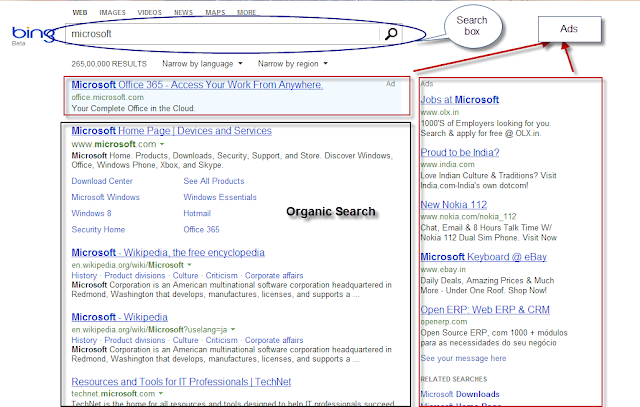Viewport: 640px width, 407px height.
Task: Expand arrow next to technet.microsoft.com
Action: point(161,394)
